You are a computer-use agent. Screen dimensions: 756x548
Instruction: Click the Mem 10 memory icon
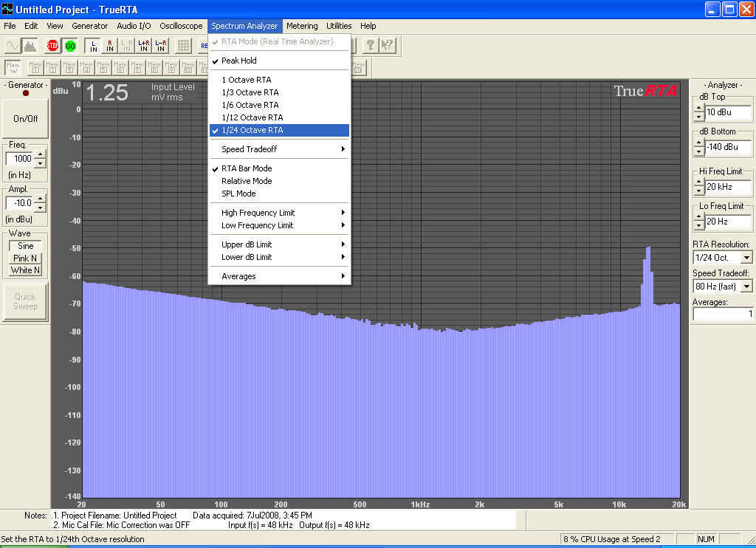(188, 67)
